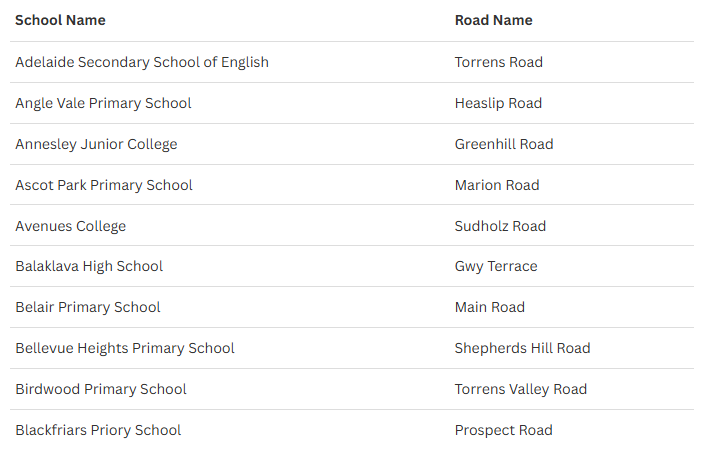Select Bellevue Heights Primary School cell
The image size is (709, 450).
pos(125,348)
